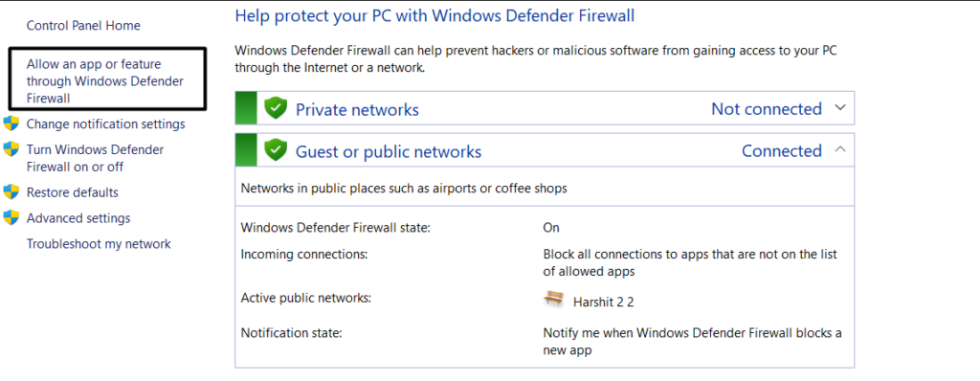Click the shield icon next to Restore defaults
This screenshot has width=980, height=381.
tap(11, 192)
